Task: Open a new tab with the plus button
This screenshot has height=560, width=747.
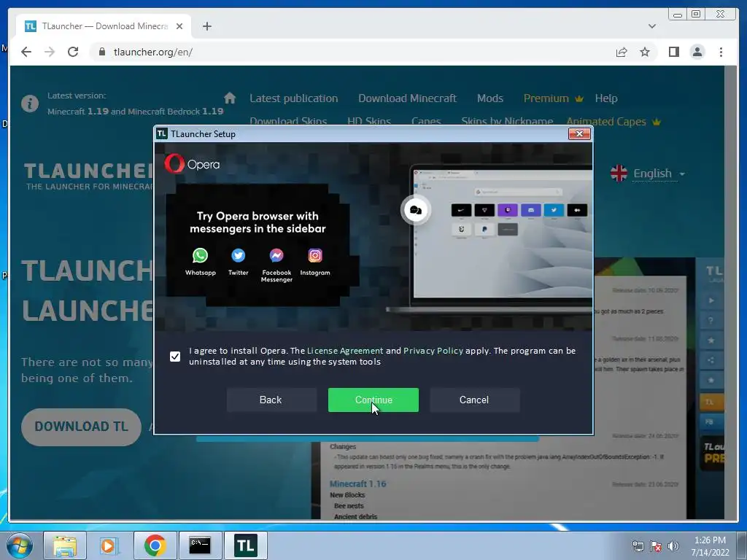Action: coord(206,26)
